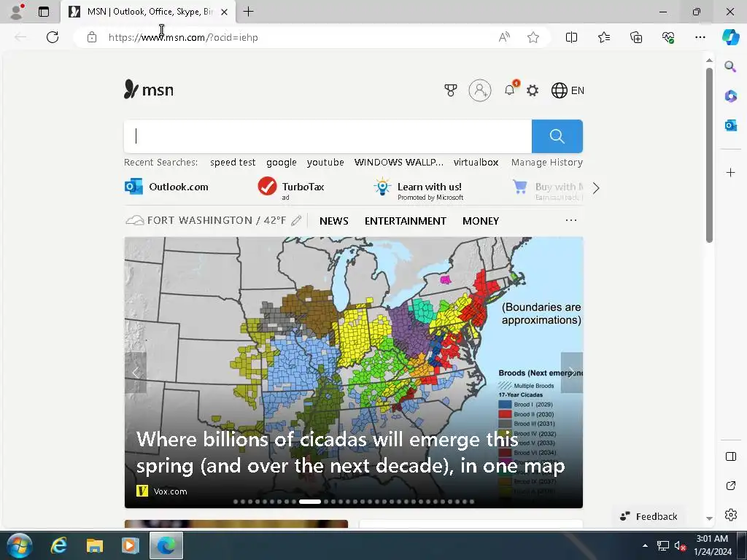This screenshot has width=747, height=560.
Task: Open sidebar search icon
Action: coord(730,66)
